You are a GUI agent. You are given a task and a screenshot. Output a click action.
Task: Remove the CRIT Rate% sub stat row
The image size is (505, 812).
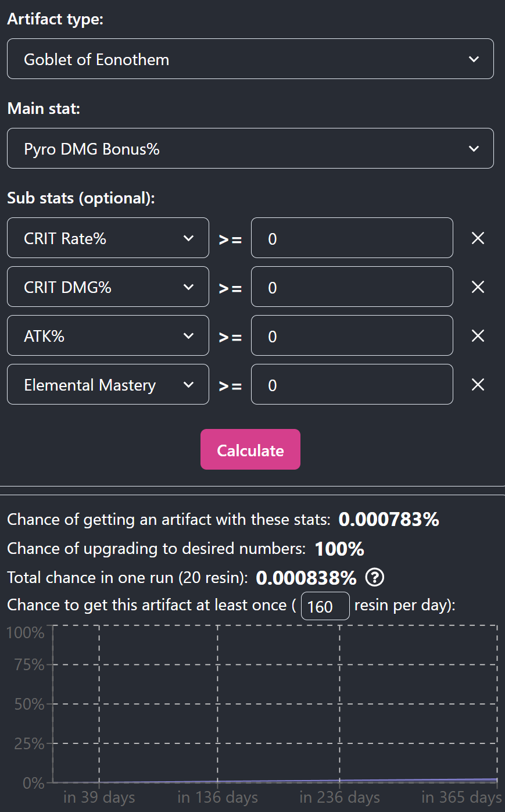478,238
